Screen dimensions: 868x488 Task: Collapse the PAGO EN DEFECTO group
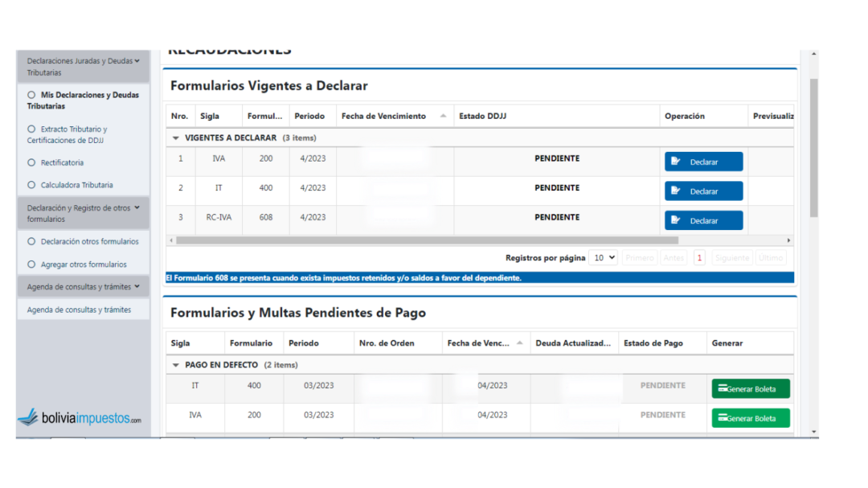click(176, 365)
